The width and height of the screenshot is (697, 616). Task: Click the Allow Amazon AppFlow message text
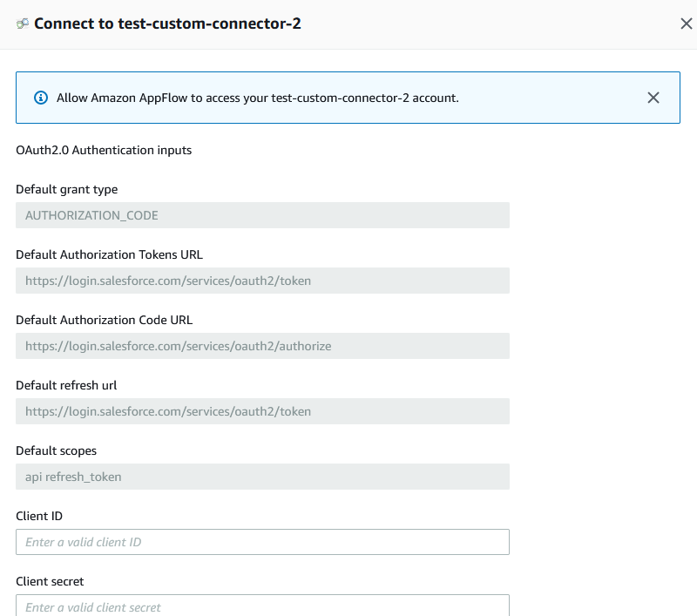tap(257, 98)
